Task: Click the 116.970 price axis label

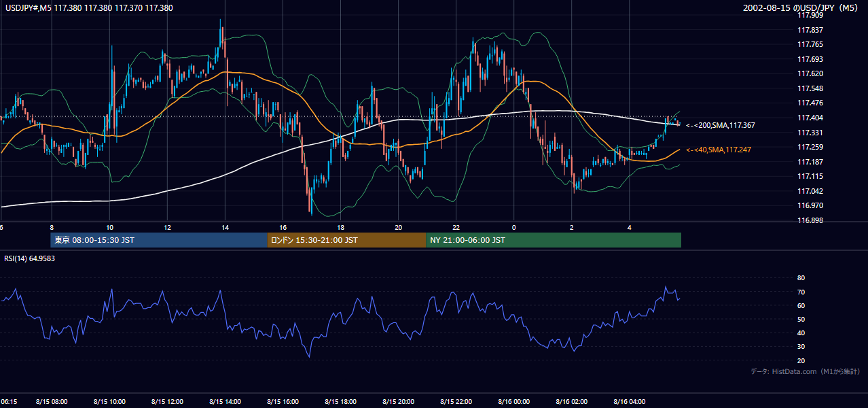Action: click(810, 205)
